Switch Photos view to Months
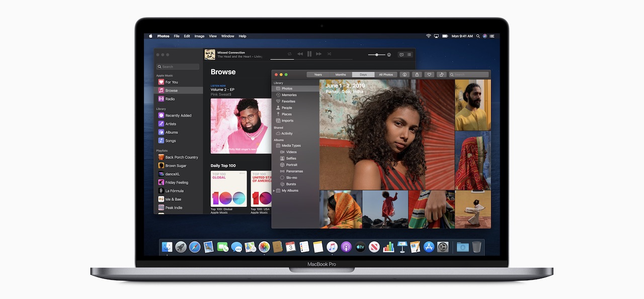644x299 pixels. click(x=341, y=74)
